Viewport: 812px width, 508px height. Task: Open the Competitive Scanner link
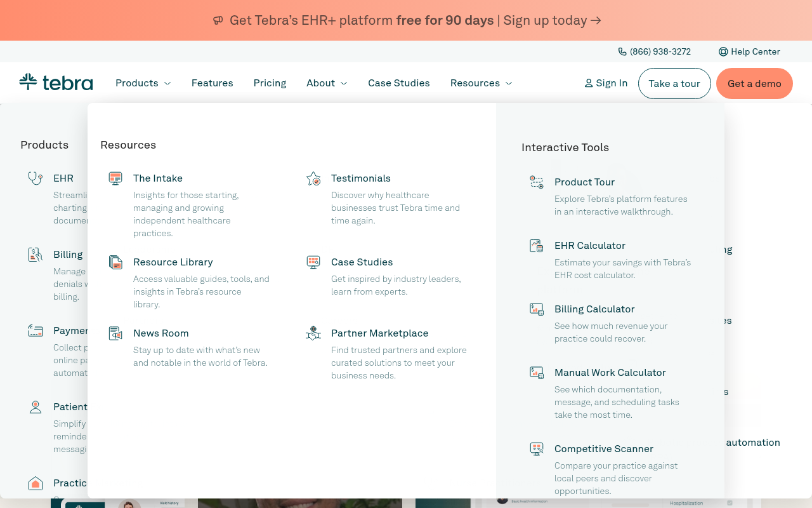coord(604,449)
